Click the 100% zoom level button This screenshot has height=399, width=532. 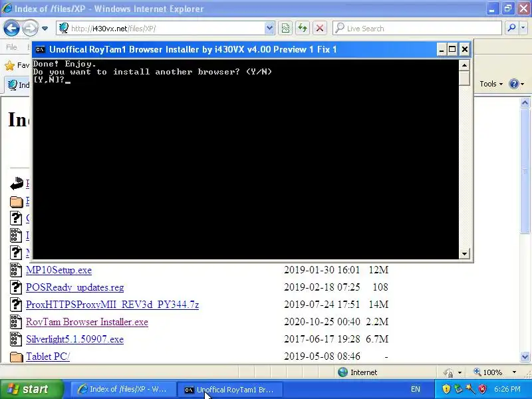[x=488, y=372]
